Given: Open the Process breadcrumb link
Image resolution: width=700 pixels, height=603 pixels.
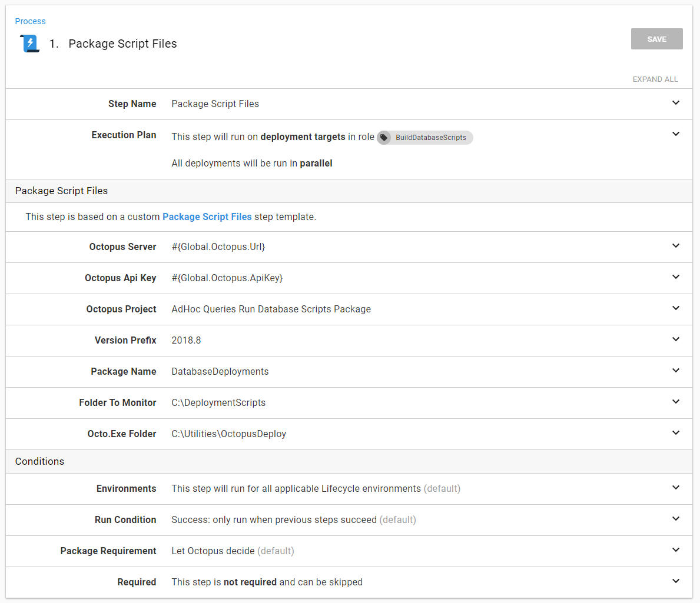Looking at the screenshot, I should (x=30, y=21).
